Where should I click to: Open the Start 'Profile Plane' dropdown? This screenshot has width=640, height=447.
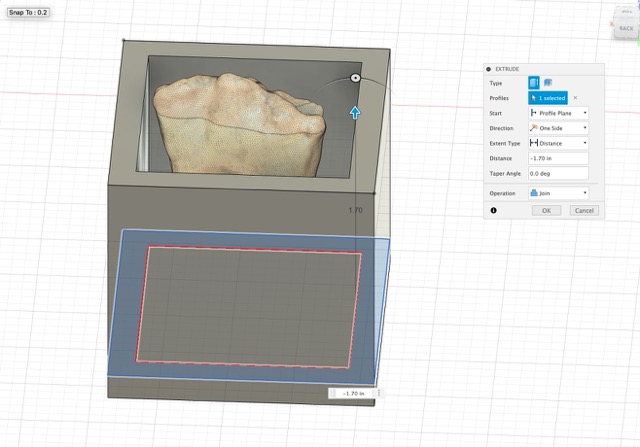click(558, 113)
